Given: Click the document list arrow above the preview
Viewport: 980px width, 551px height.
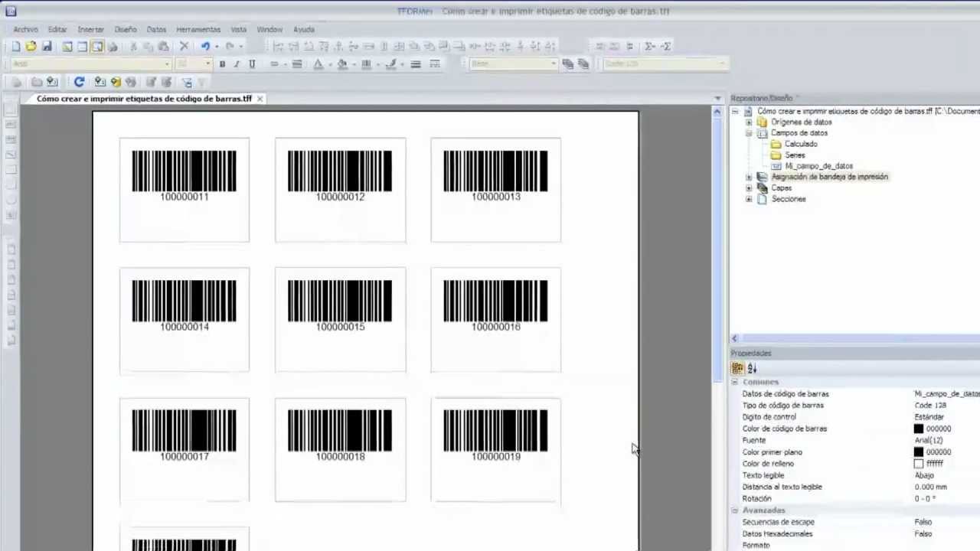Looking at the screenshot, I should click(717, 99).
